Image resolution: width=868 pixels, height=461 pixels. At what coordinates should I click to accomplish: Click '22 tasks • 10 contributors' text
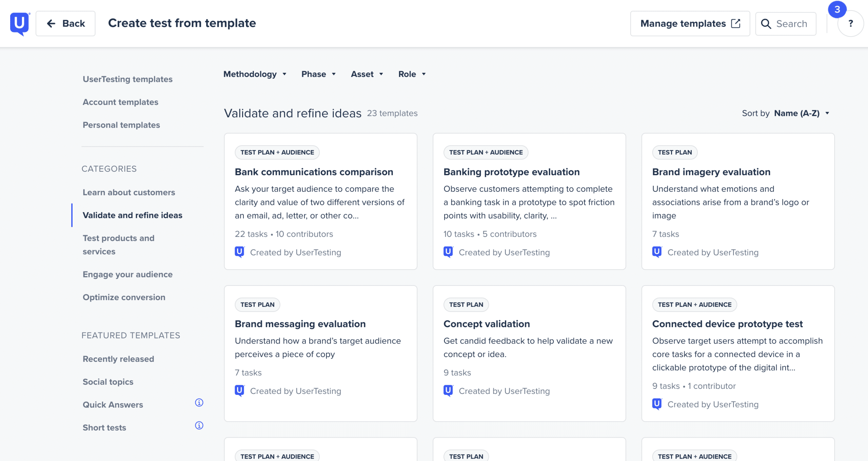(x=284, y=234)
